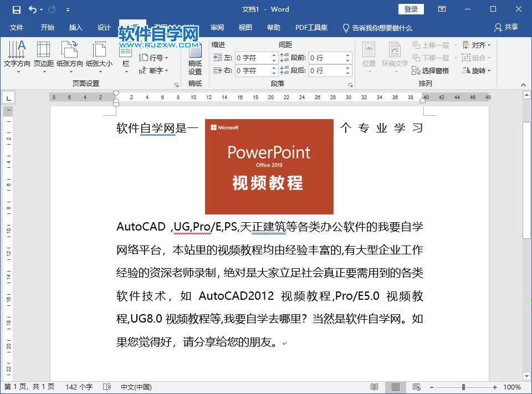Image resolution: width=532 pixels, height=394 pixels.
Task: Click the zoom out minus button
Action: point(432,387)
